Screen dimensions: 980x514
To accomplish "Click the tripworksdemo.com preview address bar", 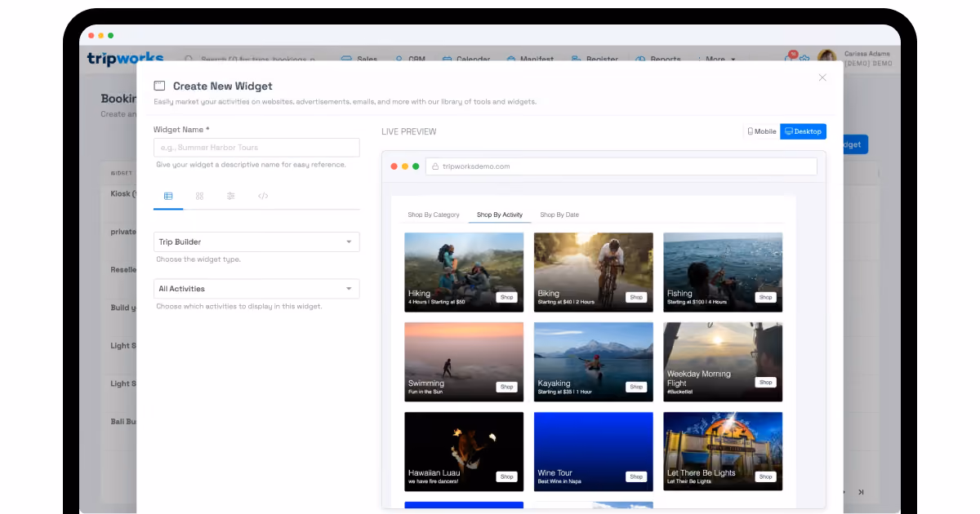I will (620, 166).
